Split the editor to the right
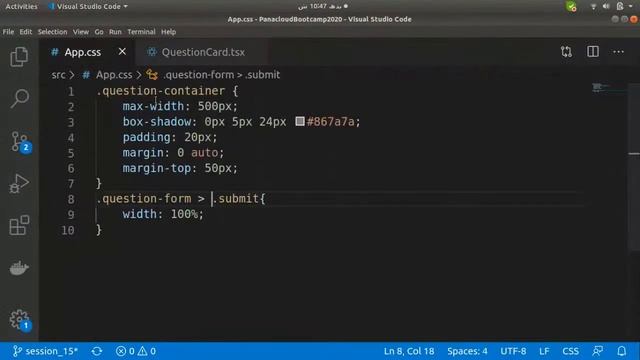 point(593,52)
